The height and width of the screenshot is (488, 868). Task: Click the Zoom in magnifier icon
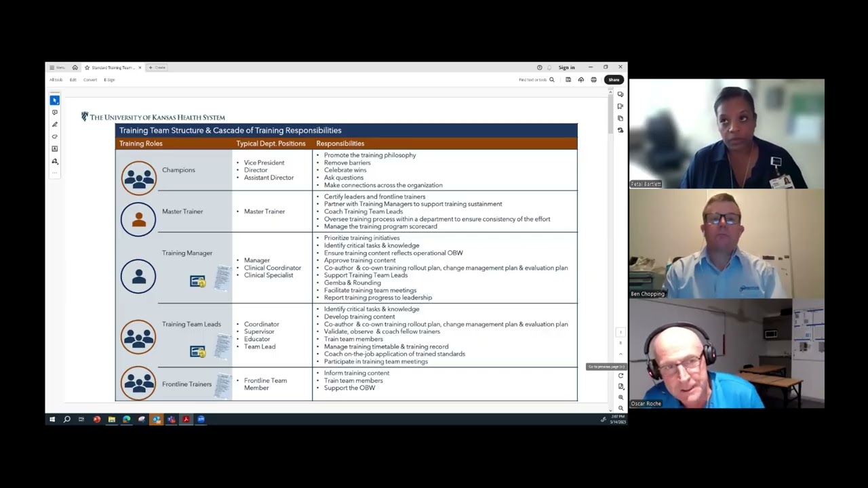[620, 398]
